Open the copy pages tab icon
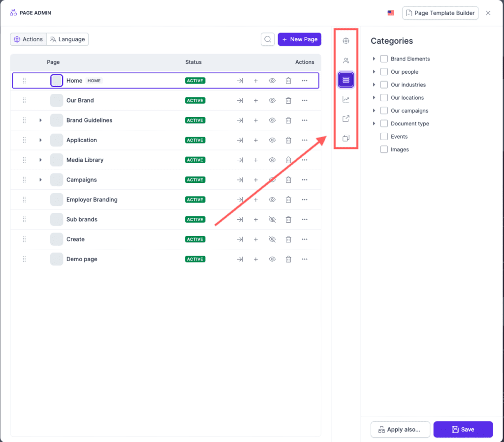 346,138
